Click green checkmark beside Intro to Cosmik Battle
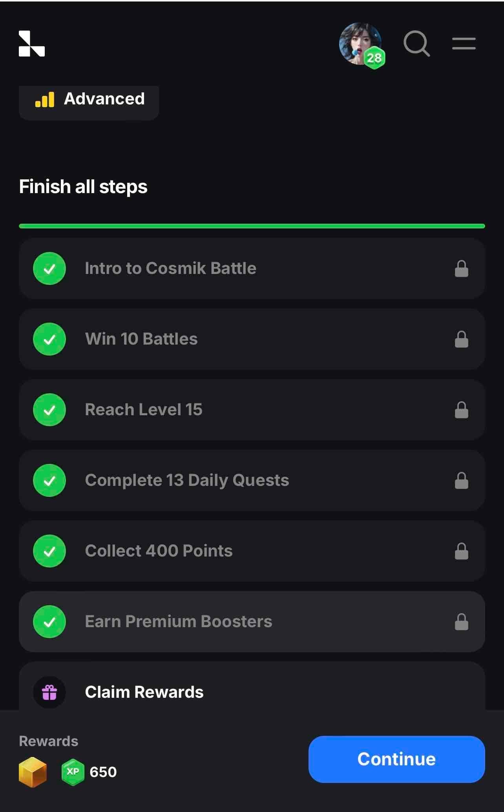504x812 pixels. coord(49,269)
